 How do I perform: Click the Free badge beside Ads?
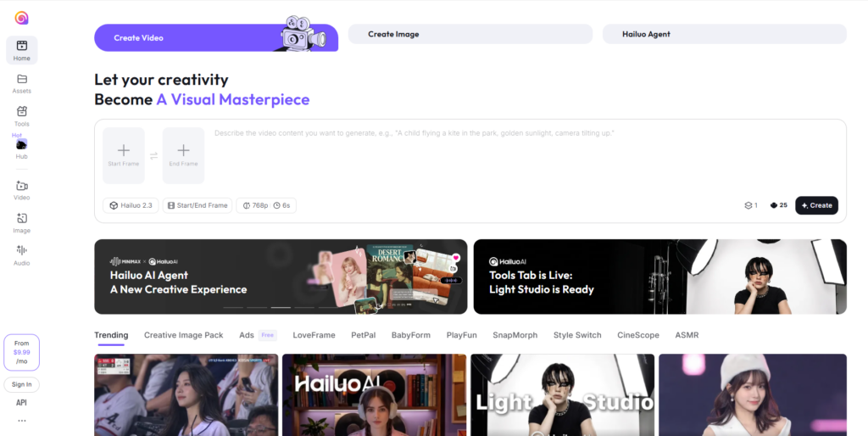pos(268,335)
